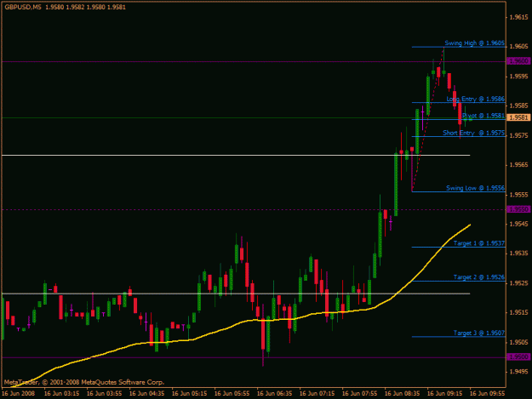The width and height of the screenshot is (532, 399).
Task: Click the 1.9535 price axis label
Action: 519,254
